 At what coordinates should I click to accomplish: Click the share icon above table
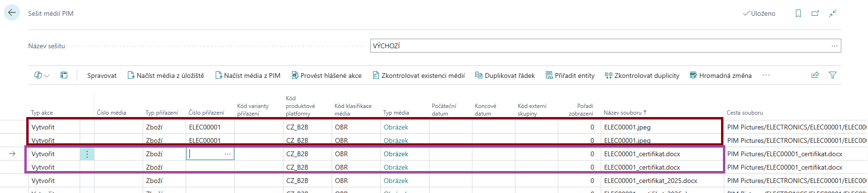point(815,75)
